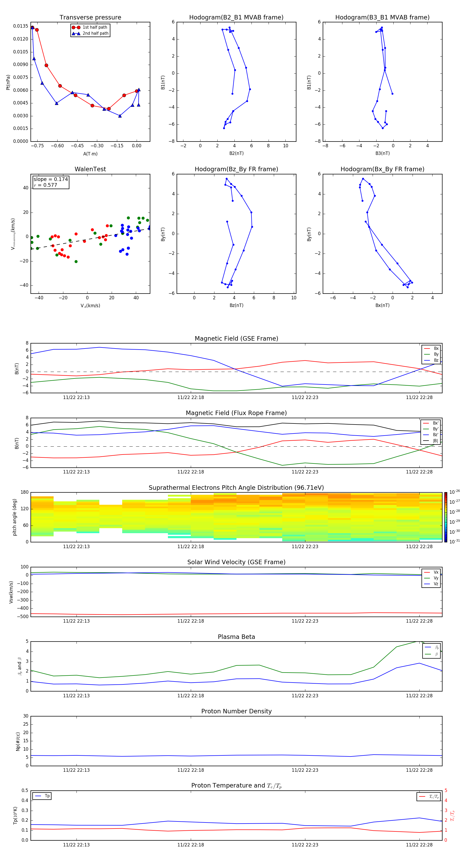Click the 'Hodogram(Bz_By FR frame)' title
This screenshot has height=868, width=473.
coord(236,169)
